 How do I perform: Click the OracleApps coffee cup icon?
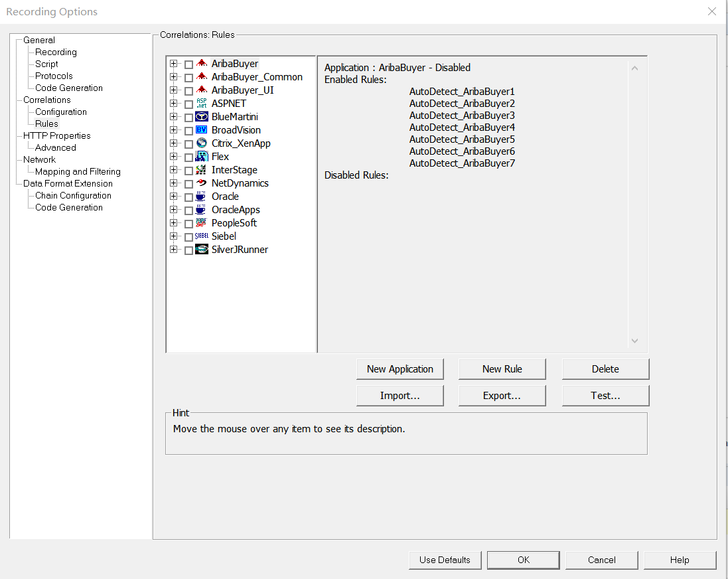pos(202,210)
